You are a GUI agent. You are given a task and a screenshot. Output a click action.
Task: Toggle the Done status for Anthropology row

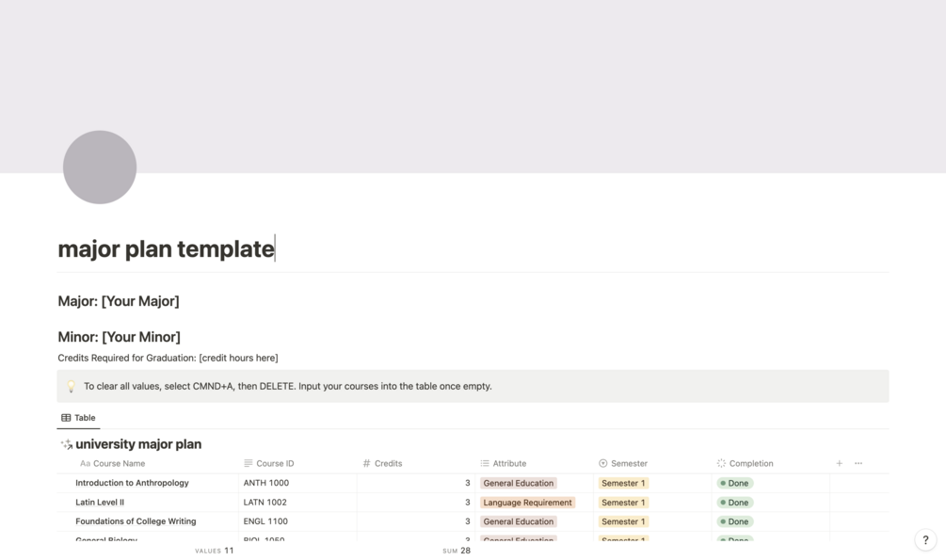tap(734, 483)
